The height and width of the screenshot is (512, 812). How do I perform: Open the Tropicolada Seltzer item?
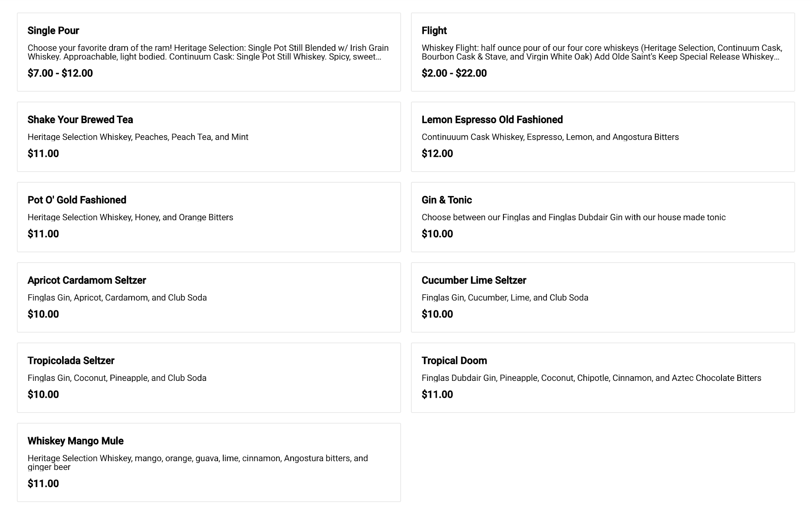point(71,361)
